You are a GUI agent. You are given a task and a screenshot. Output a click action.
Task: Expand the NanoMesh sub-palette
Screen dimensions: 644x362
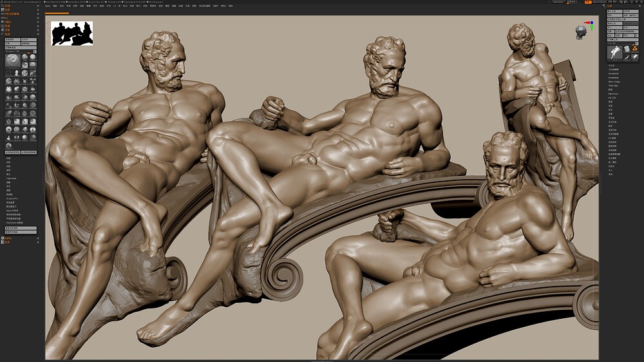click(x=614, y=78)
